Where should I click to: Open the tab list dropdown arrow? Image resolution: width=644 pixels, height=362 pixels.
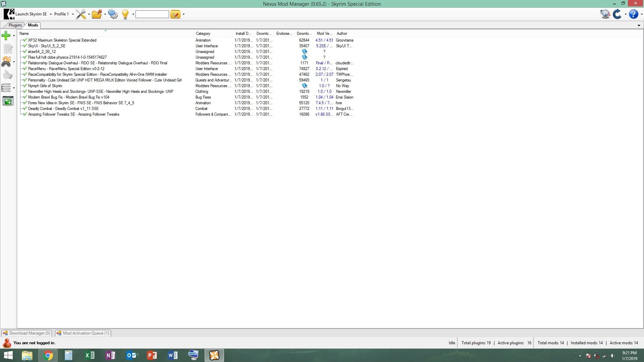639,25
